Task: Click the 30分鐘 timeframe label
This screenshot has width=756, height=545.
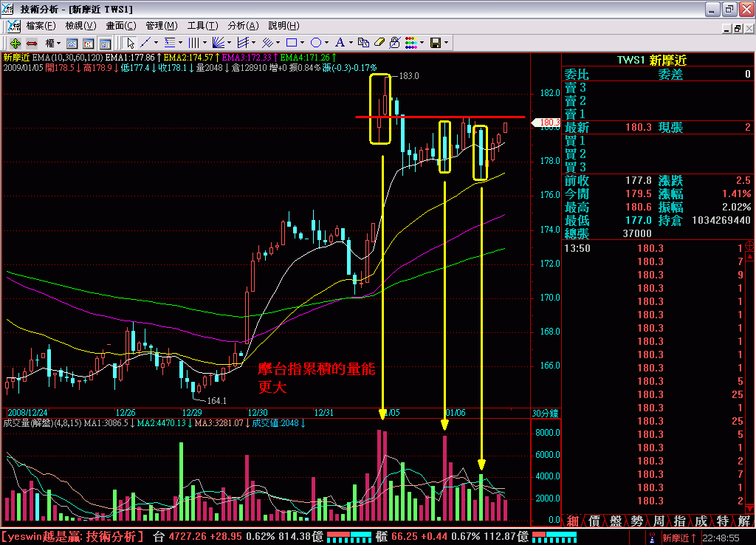Action: click(x=546, y=414)
